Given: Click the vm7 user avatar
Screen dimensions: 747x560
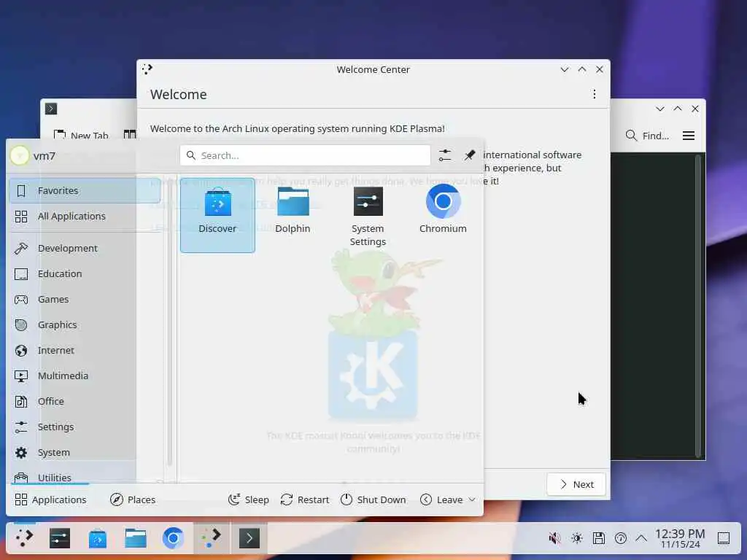Looking at the screenshot, I should click(20, 156).
